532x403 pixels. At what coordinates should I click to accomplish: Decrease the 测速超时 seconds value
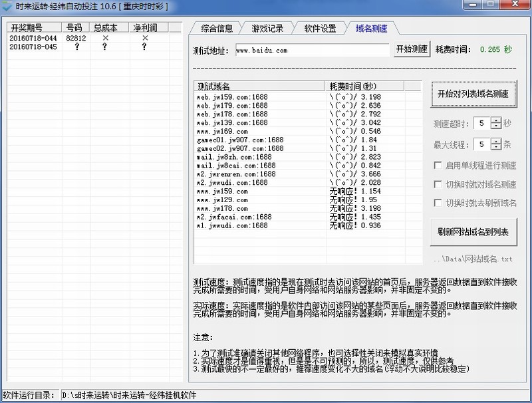[495, 126]
